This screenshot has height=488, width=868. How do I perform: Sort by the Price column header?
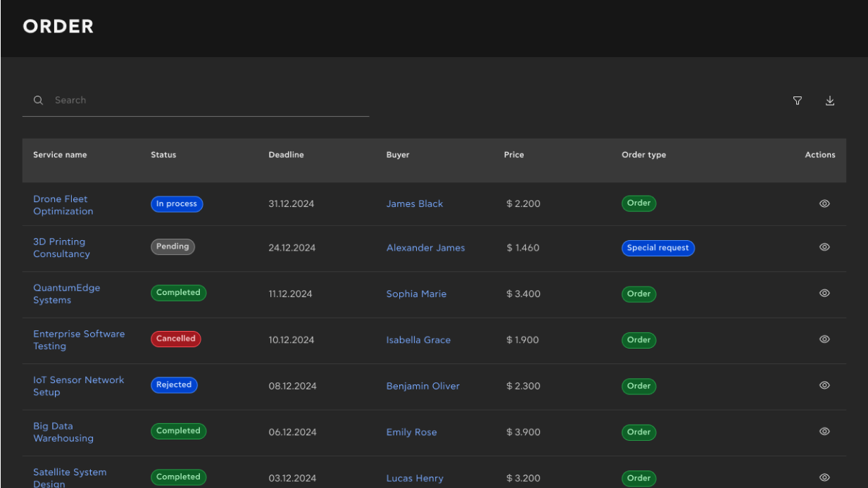pos(514,154)
